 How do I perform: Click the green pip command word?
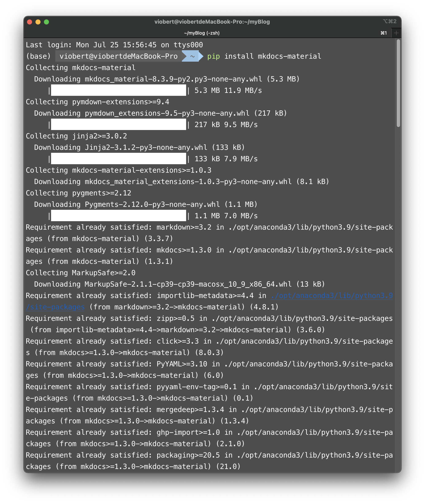click(x=214, y=56)
